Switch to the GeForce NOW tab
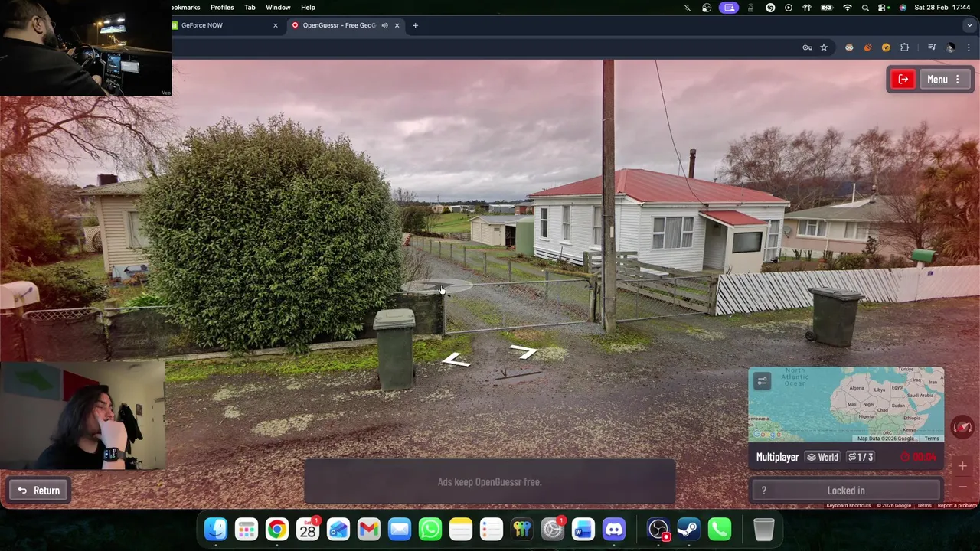Image resolution: width=980 pixels, height=551 pixels. pos(222,25)
